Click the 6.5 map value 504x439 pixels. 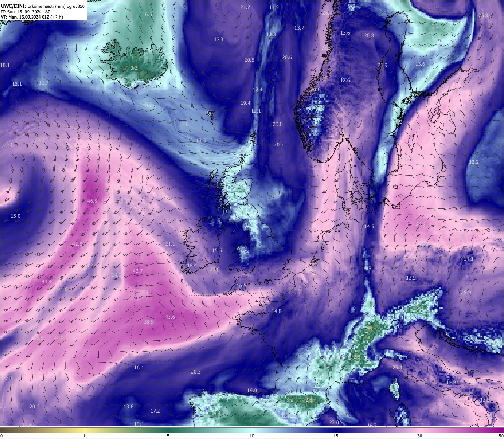pos(148,14)
